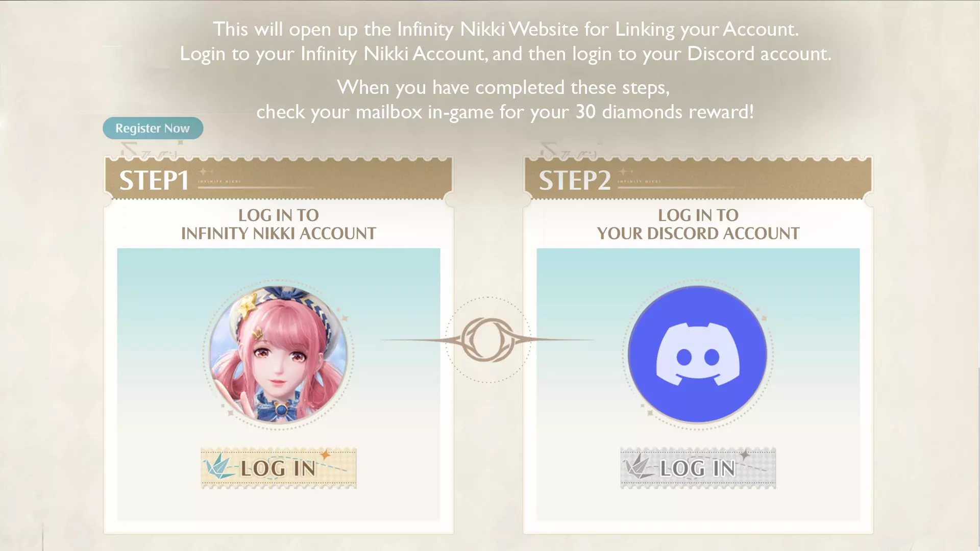Image resolution: width=980 pixels, height=551 pixels.
Task: Click the 'login to your Discord account' instruction line
Action: pyautogui.click(x=506, y=54)
